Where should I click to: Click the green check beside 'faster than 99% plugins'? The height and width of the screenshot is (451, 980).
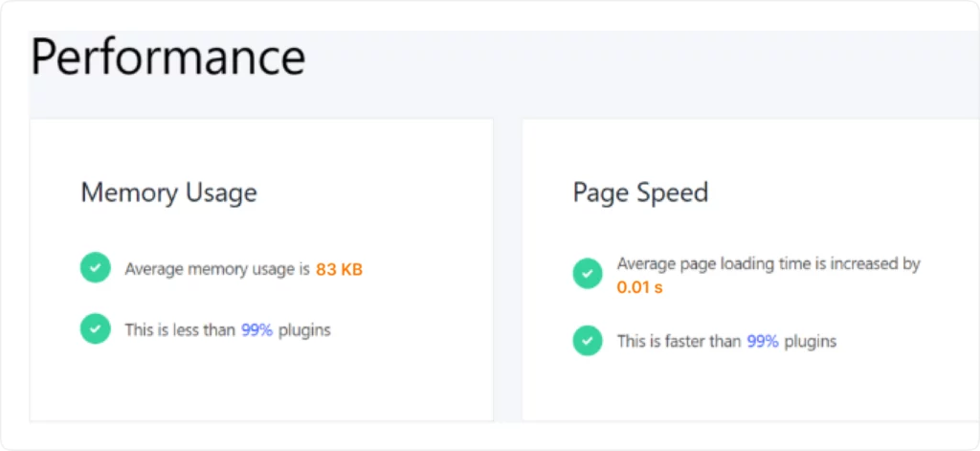click(x=588, y=340)
